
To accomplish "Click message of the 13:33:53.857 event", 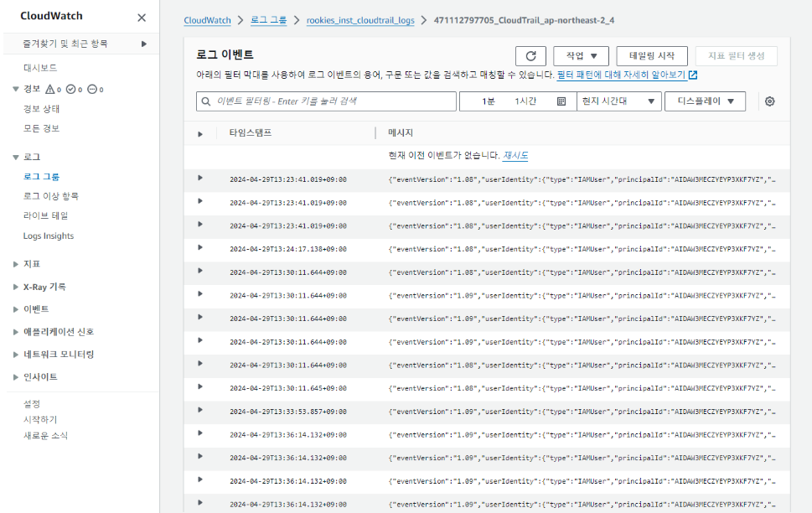I will (x=582, y=412).
